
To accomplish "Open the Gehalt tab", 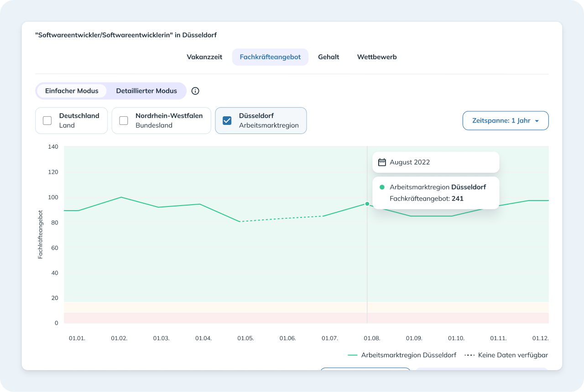I will tap(328, 57).
